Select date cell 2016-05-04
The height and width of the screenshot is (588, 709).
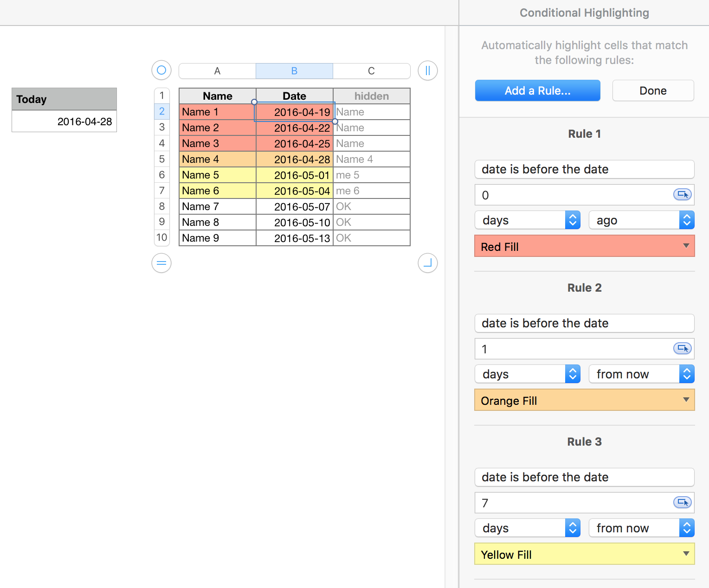[295, 191]
